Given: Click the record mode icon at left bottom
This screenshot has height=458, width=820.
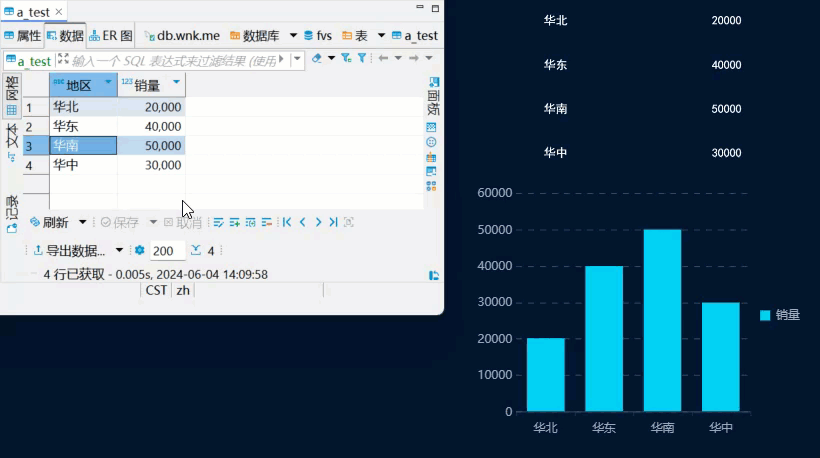Looking at the screenshot, I should (12, 228).
